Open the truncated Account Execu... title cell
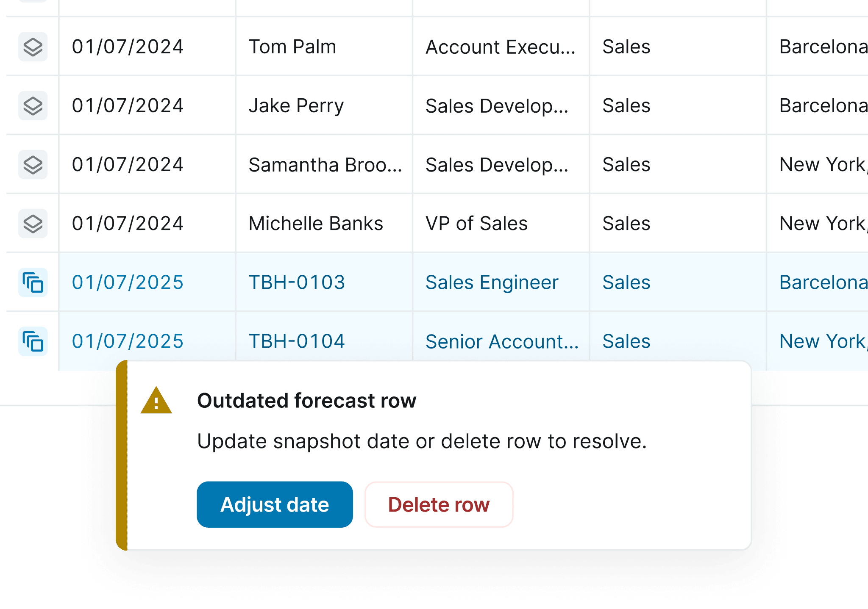 (500, 47)
